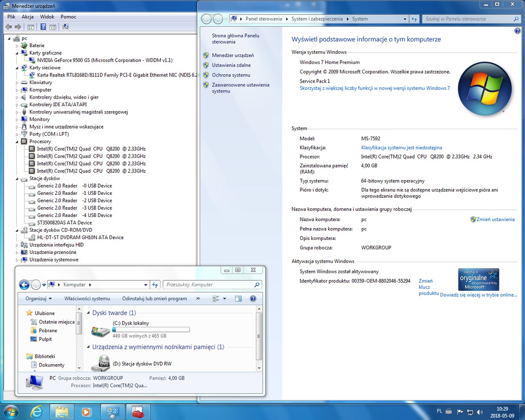
Task: Click refresh icon in Komputer address bar
Action: pos(155,285)
